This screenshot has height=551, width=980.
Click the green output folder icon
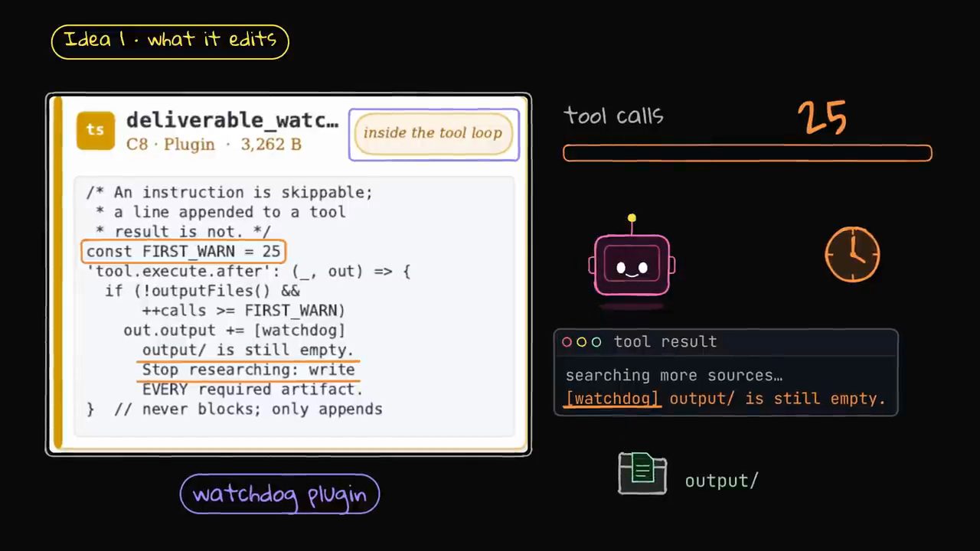[x=642, y=474]
